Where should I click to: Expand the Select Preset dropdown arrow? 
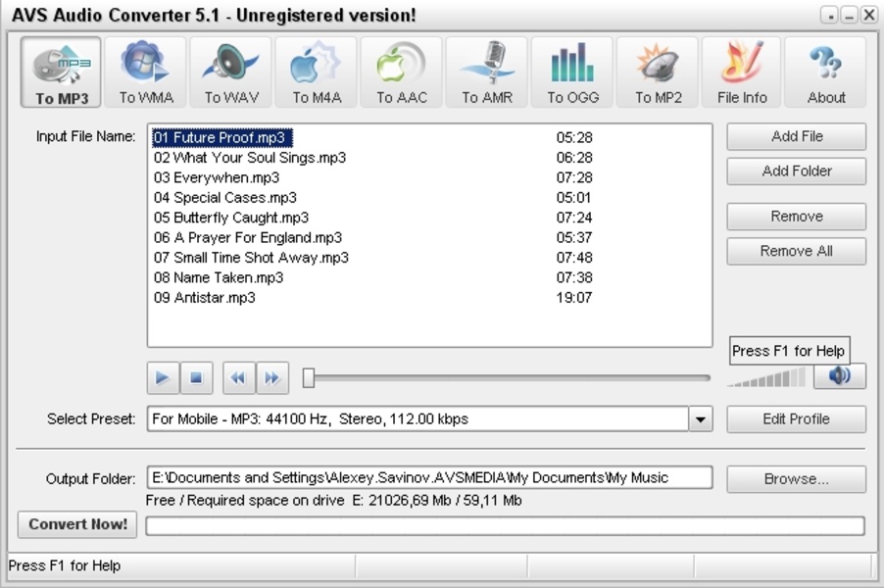click(x=700, y=419)
